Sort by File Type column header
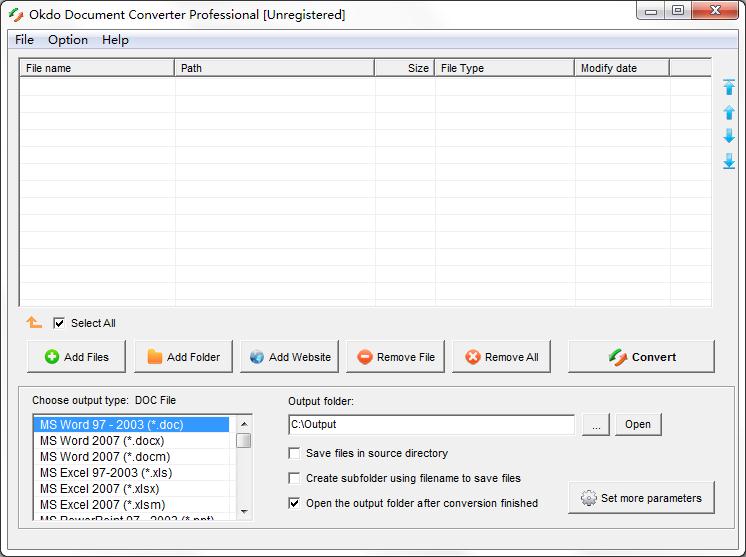This screenshot has height=557, width=746. click(504, 68)
